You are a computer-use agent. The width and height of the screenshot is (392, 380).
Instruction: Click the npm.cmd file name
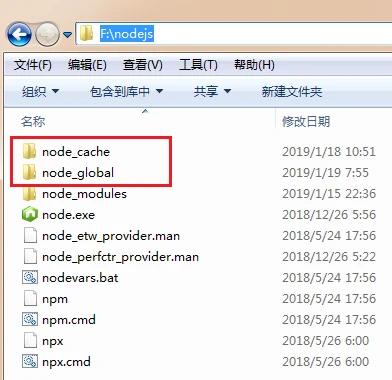click(x=69, y=320)
